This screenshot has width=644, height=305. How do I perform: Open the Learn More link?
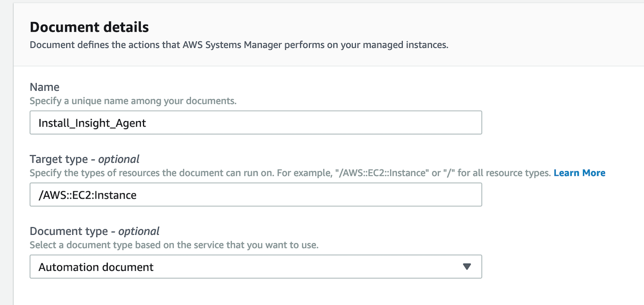pos(579,173)
